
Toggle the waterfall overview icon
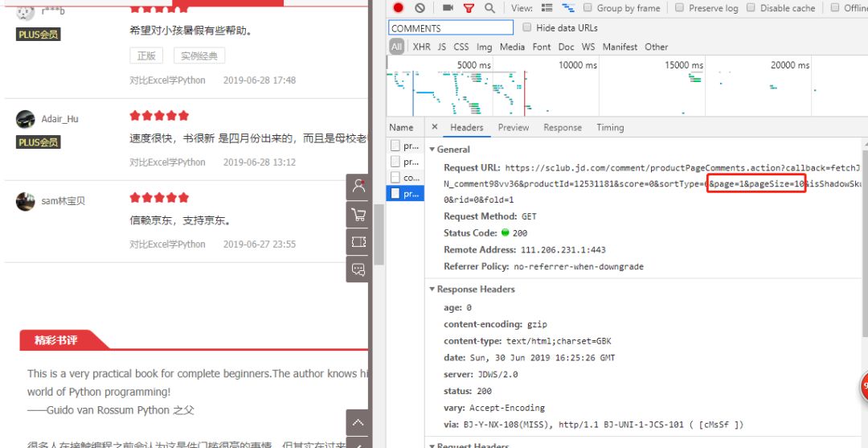coord(568,8)
